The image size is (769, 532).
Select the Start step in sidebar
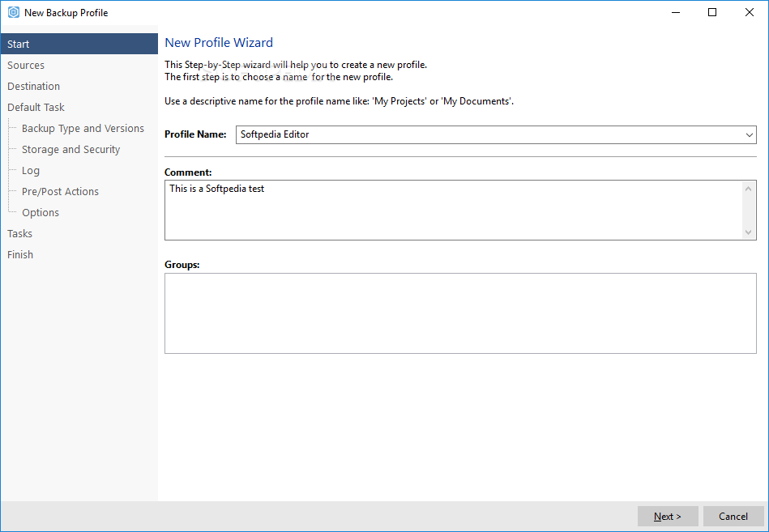point(79,44)
